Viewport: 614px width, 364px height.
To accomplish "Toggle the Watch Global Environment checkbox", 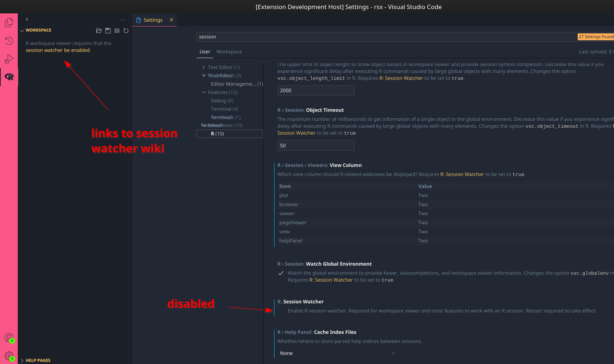I will (x=281, y=273).
